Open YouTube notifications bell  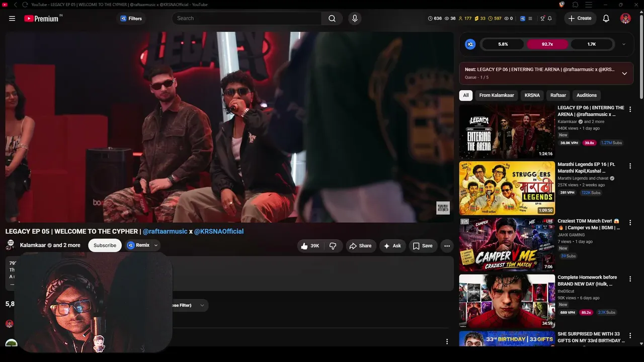coord(606,19)
